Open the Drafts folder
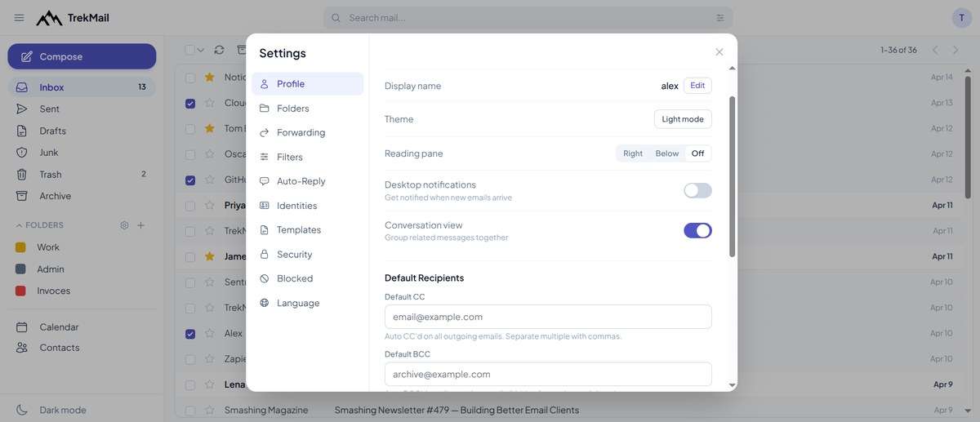Screen dimensions: 980x422 coord(82,131)
